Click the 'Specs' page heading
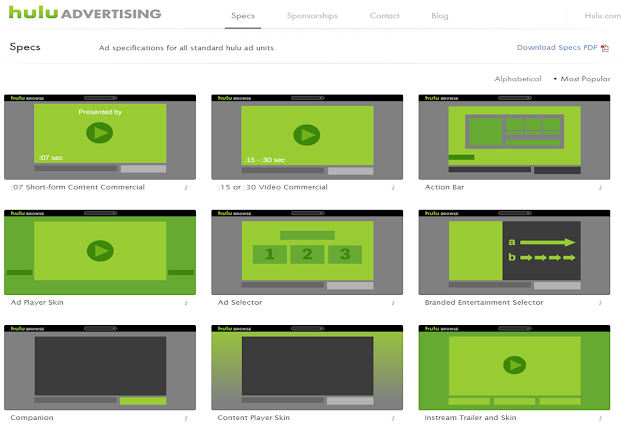This screenshot has width=640, height=429. [x=25, y=47]
